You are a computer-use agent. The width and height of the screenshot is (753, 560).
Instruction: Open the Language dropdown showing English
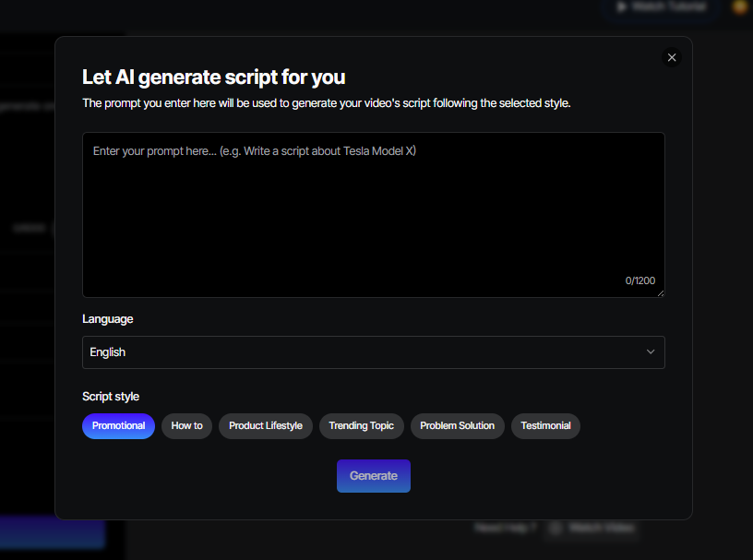(x=373, y=352)
